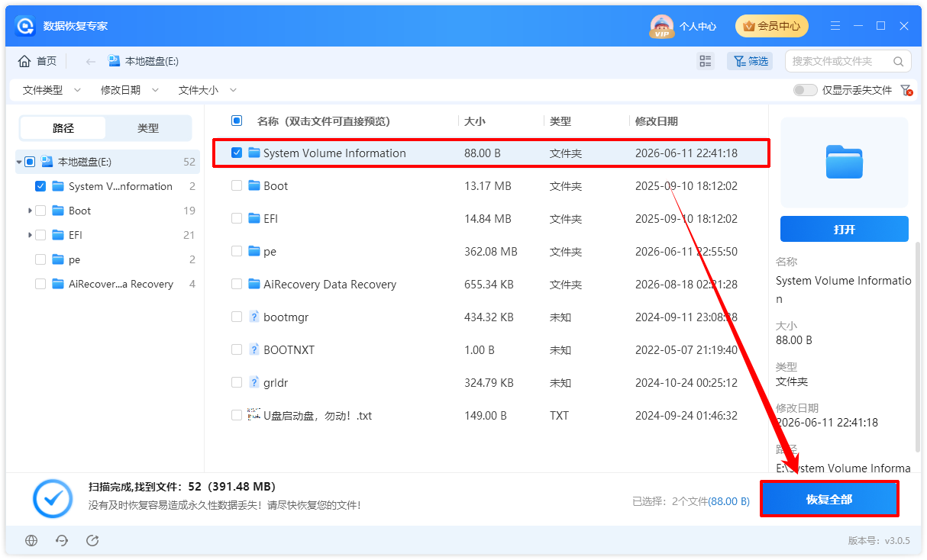Click the 首页 home icon

click(24, 61)
